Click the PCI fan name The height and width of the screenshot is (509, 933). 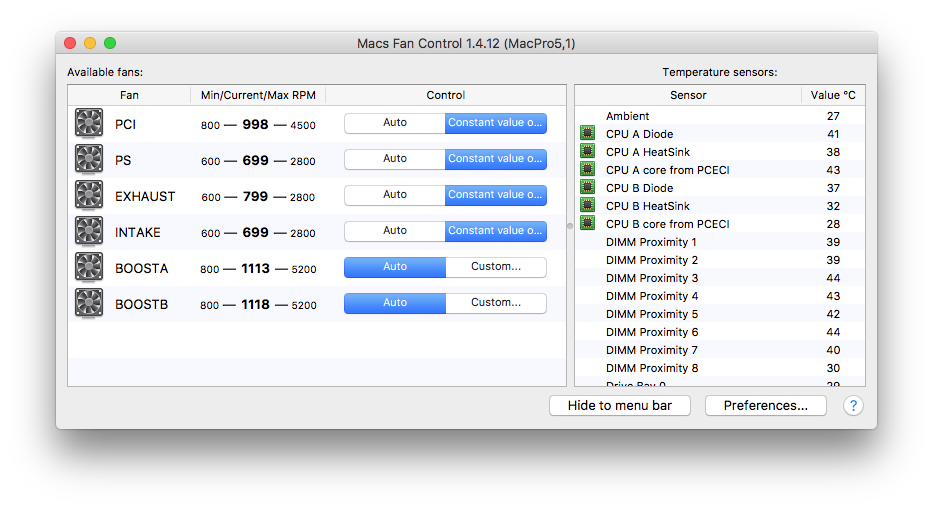tap(126, 124)
